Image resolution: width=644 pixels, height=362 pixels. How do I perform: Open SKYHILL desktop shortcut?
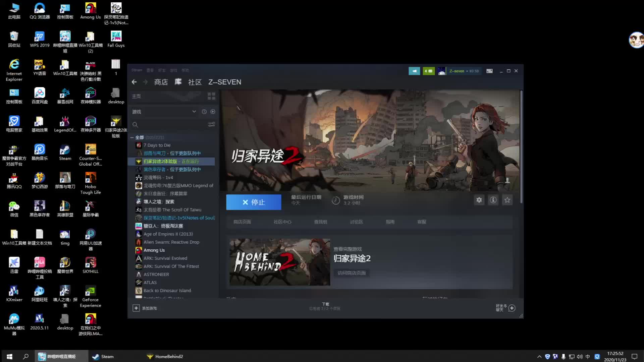[x=91, y=265]
